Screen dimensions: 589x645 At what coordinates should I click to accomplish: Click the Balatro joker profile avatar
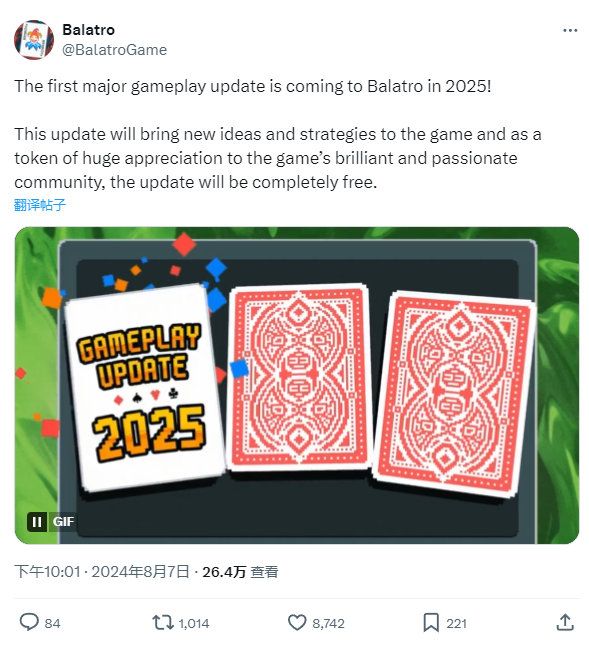[34, 40]
